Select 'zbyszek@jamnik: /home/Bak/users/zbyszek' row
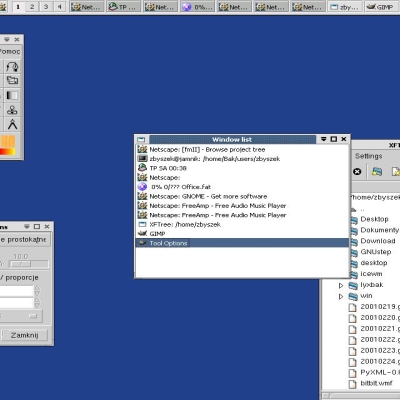Screen dimensions: 400x400 [x=242, y=159]
